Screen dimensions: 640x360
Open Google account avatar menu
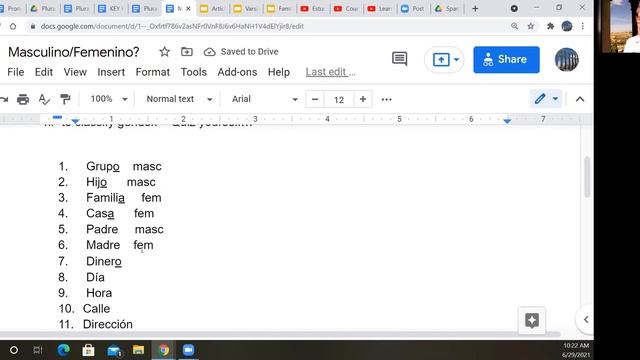click(x=567, y=60)
